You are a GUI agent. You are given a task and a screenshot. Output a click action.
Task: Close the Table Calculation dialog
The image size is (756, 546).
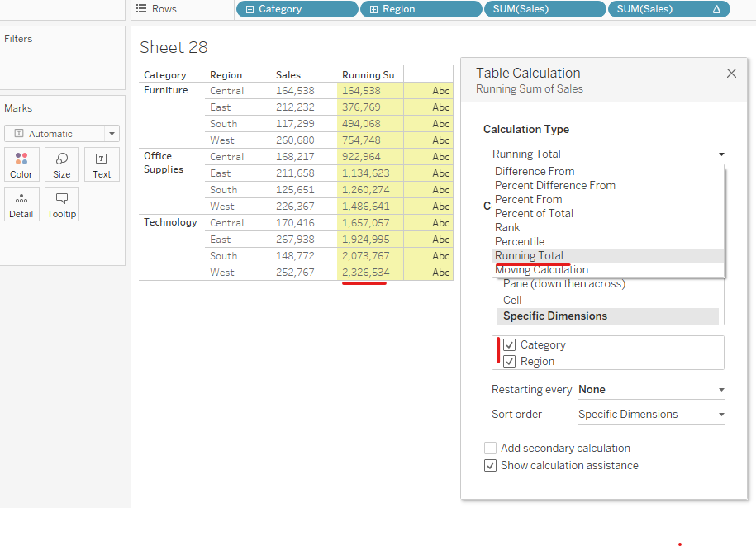click(731, 73)
